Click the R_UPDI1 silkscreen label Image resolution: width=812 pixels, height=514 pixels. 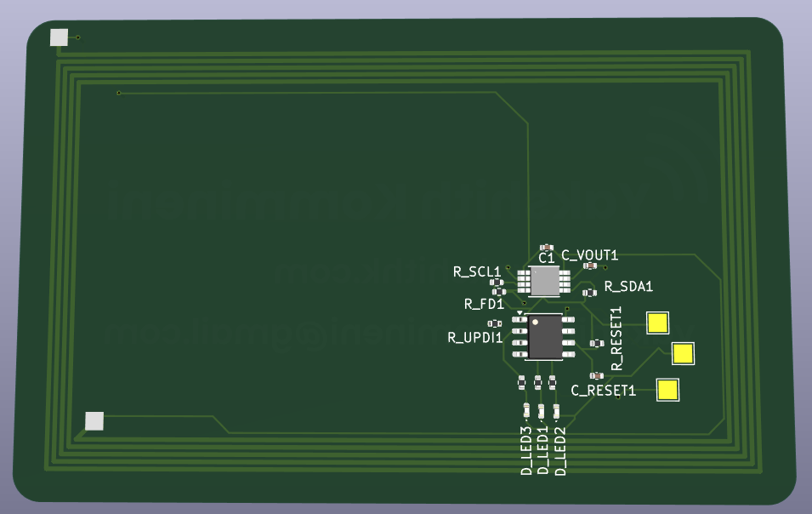[475, 338]
